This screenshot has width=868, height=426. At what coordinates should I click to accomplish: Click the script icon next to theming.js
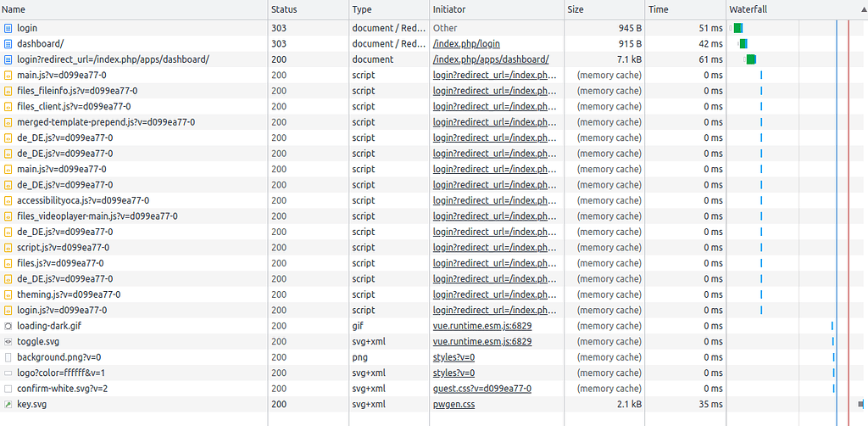point(8,294)
